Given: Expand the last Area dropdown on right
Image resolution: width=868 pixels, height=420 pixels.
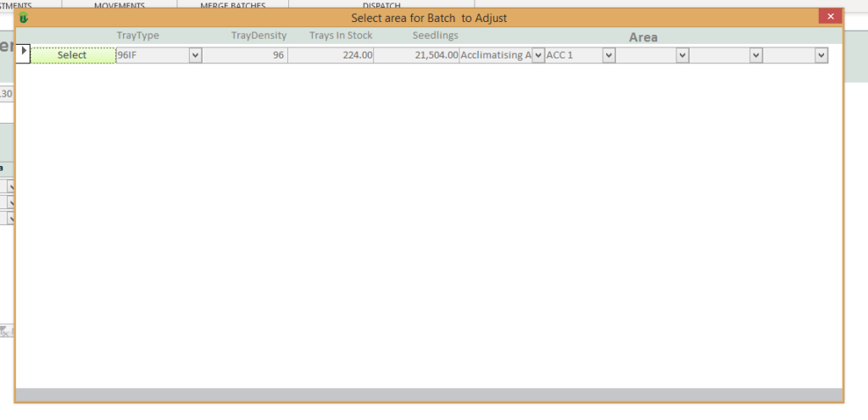Looking at the screenshot, I should 821,55.
